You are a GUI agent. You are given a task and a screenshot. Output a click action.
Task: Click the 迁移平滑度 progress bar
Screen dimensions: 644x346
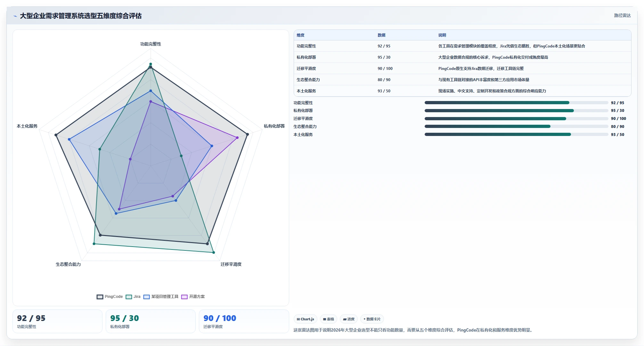point(516,119)
